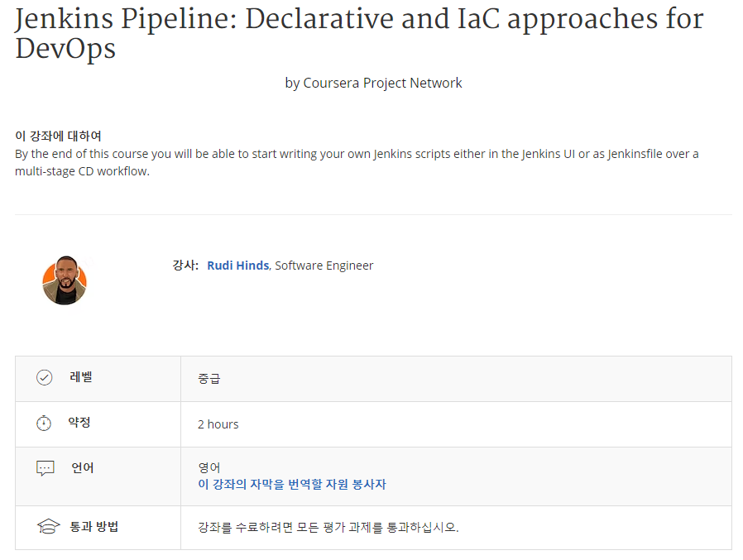Viewport: 743px width, 560px height.
Task: Click the speech bubble language icon
Action: pyautogui.click(x=45, y=468)
